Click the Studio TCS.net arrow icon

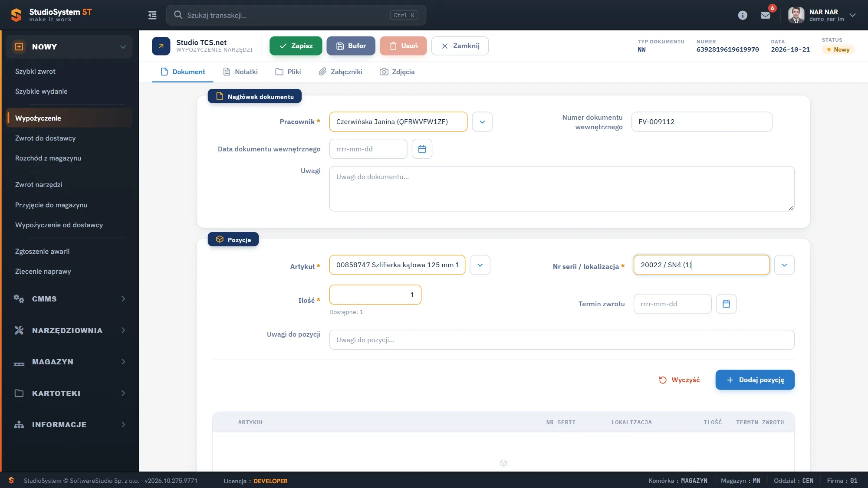(161, 46)
